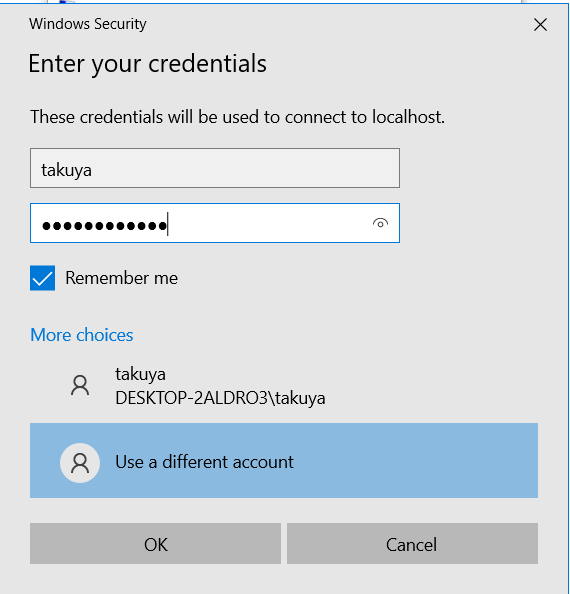Screen dimensions: 570x594
Task: Focus the username field containing takuya
Action: 215,168
